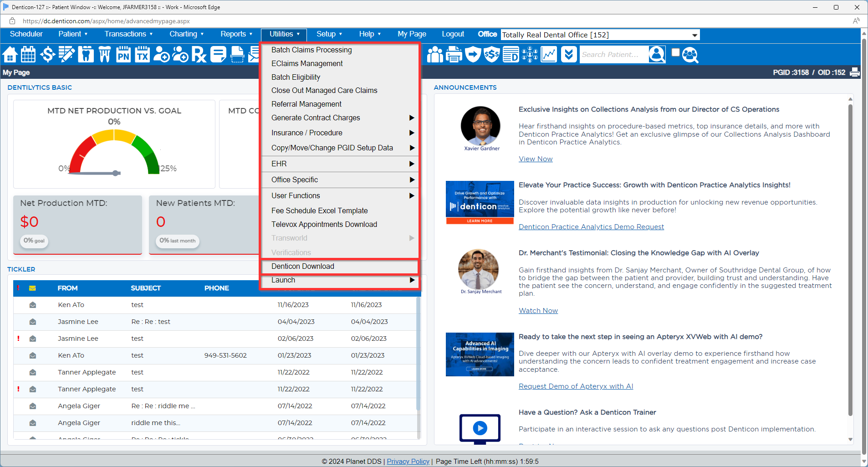Select Fee Schedule Excel Template
Image resolution: width=868 pixels, height=467 pixels.
tap(319, 210)
